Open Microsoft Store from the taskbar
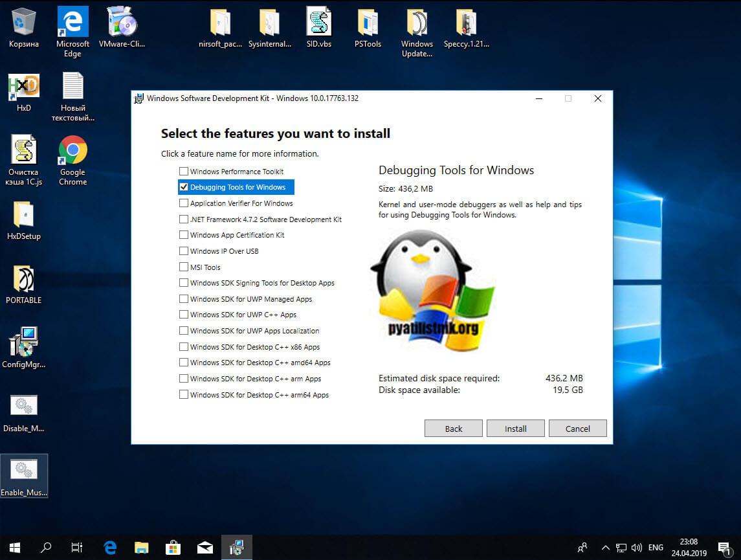 [173, 547]
